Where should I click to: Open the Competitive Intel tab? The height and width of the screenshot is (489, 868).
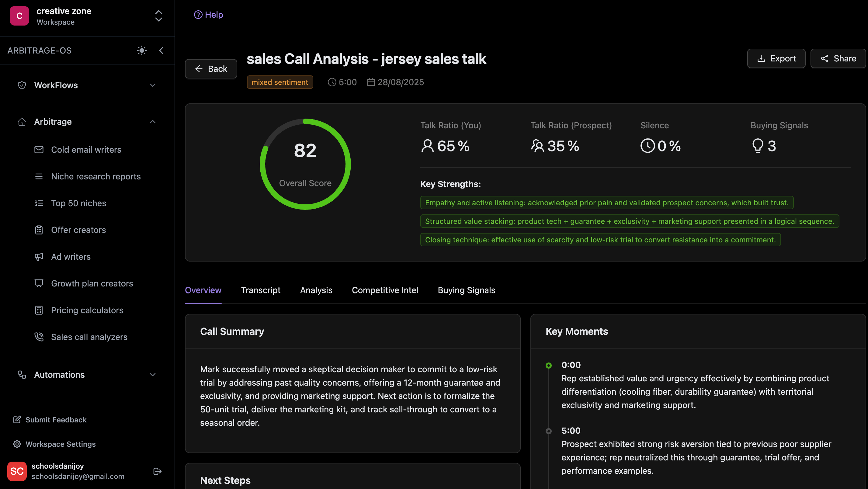point(385,290)
